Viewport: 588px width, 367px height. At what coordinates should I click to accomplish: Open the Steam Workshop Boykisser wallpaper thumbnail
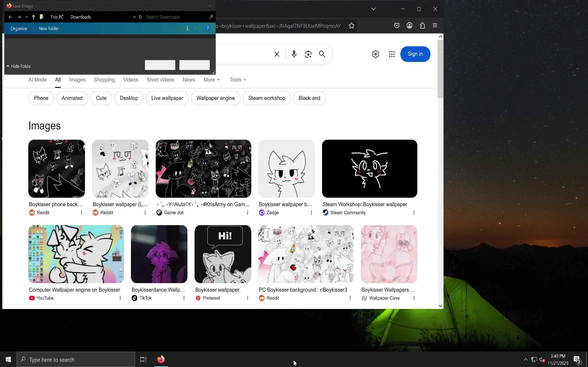tap(369, 168)
